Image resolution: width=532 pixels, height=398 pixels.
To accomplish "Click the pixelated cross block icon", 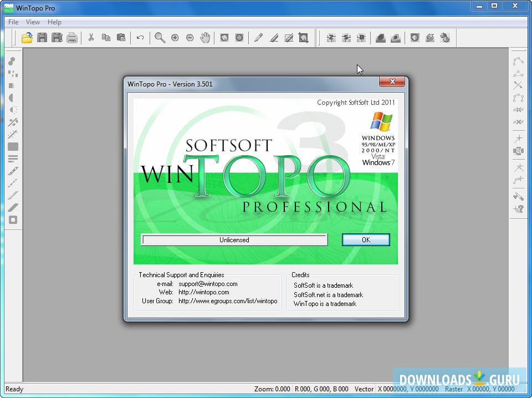I will pyautogui.click(x=519, y=151).
